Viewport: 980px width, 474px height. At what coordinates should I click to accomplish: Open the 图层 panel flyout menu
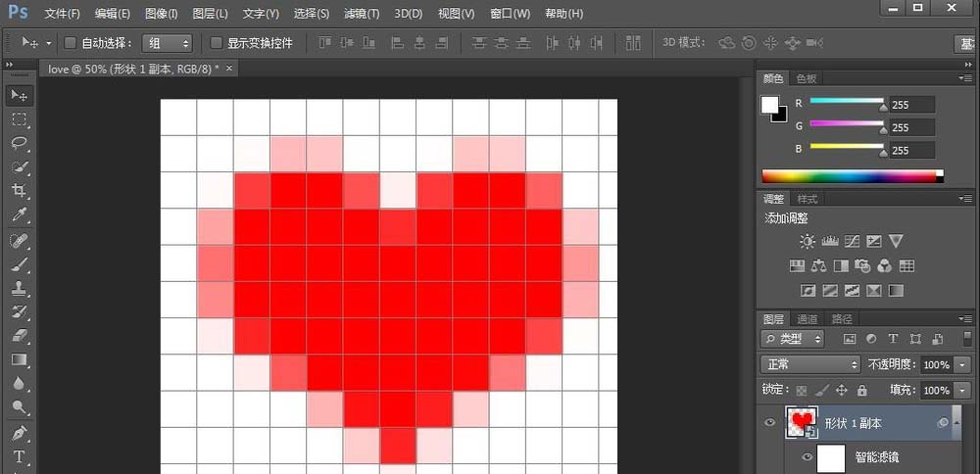967,318
